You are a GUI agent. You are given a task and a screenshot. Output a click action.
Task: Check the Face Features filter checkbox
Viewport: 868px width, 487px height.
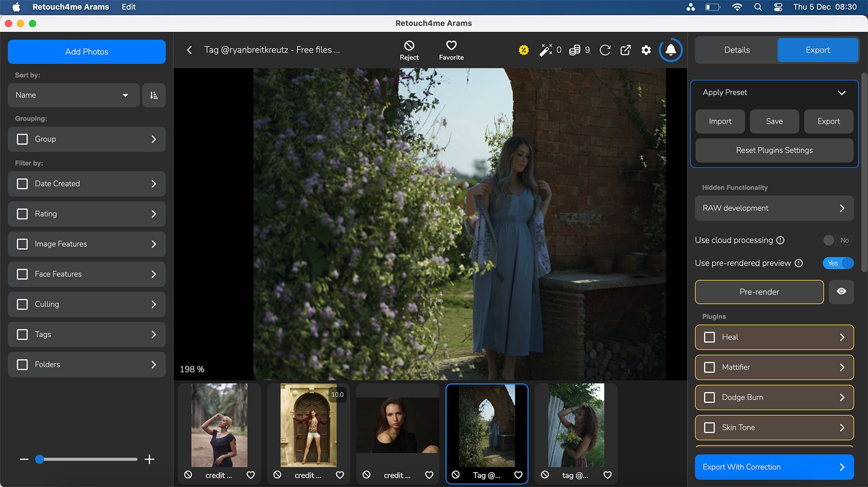click(22, 274)
